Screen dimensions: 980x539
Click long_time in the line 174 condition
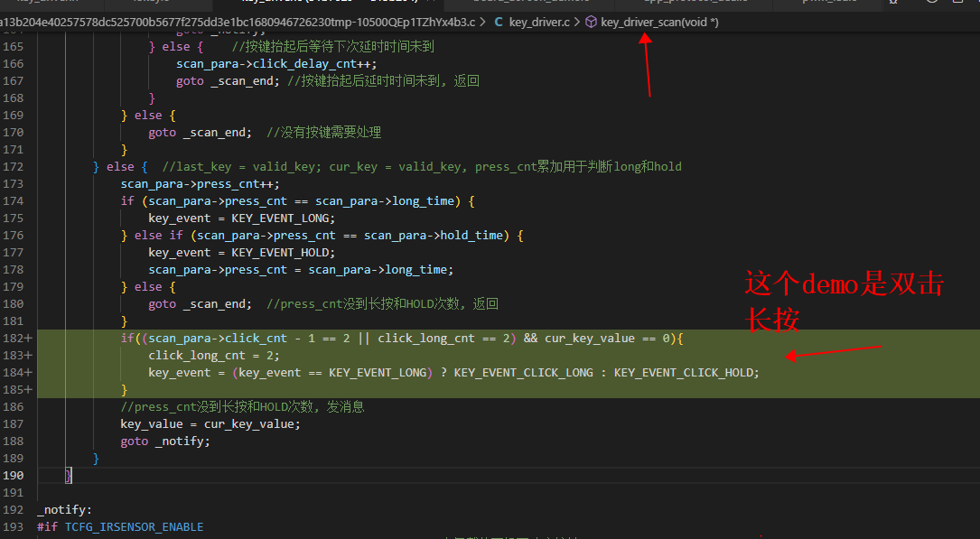(x=423, y=201)
